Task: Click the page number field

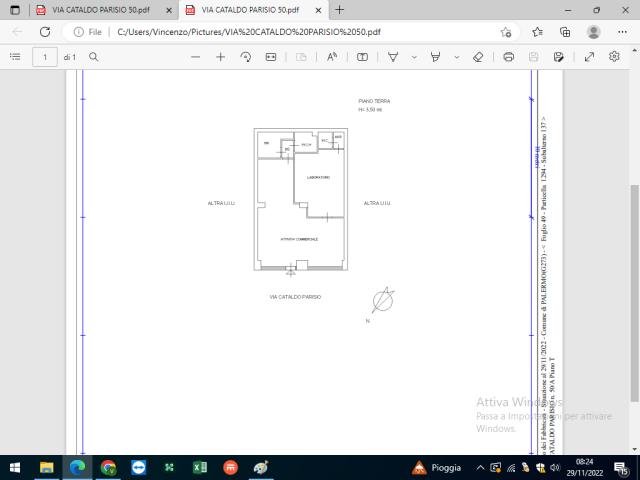Action: coord(45,57)
